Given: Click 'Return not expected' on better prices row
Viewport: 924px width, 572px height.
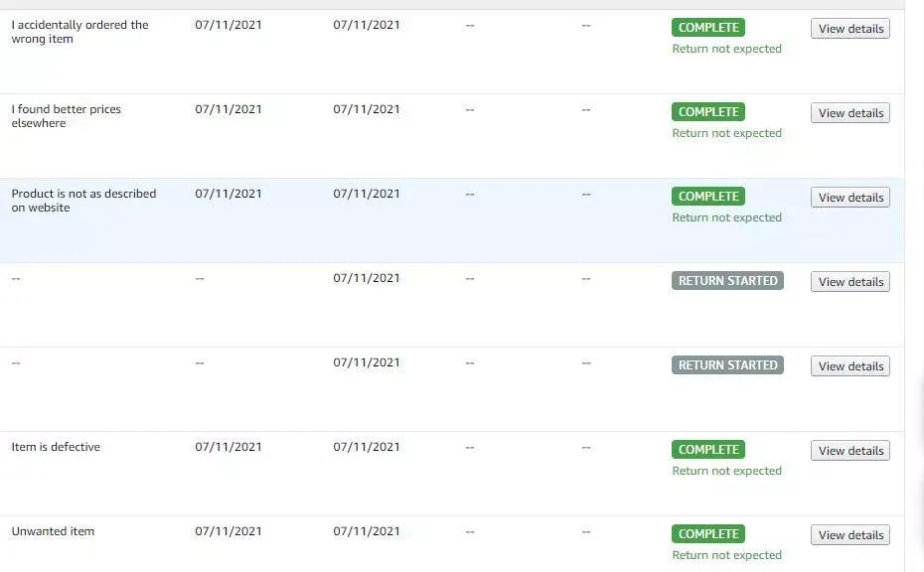Looking at the screenshot, I should (726, 133).
